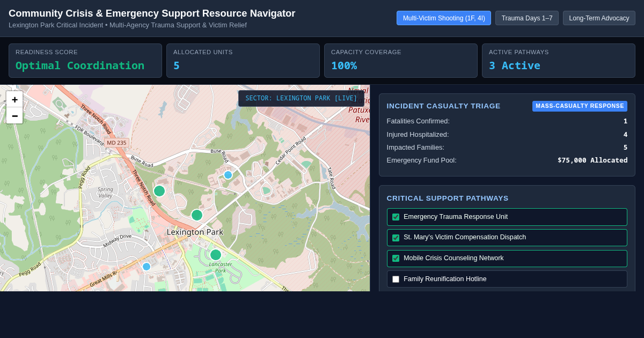Zoom in on the map
This screenshot has height=338, width=644.
coord(14,99)
